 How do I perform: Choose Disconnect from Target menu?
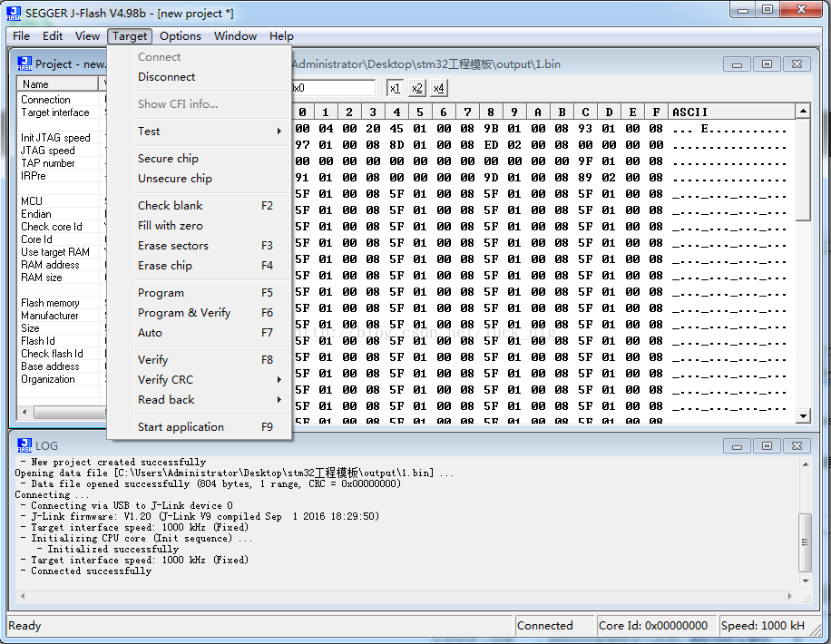211,77
